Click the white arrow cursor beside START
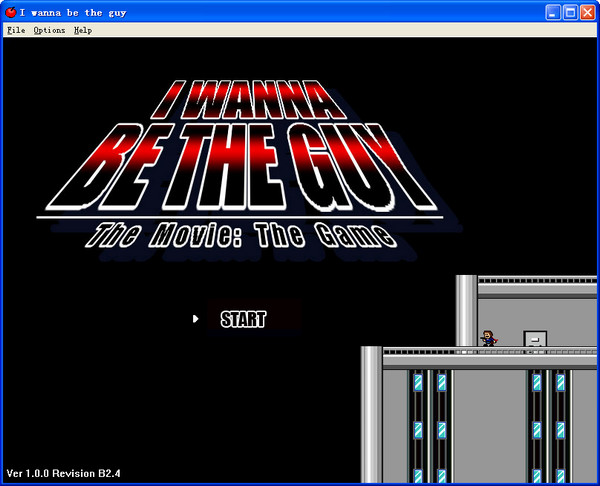Screen dimensions: 600x486 click(x=196, y=319)
